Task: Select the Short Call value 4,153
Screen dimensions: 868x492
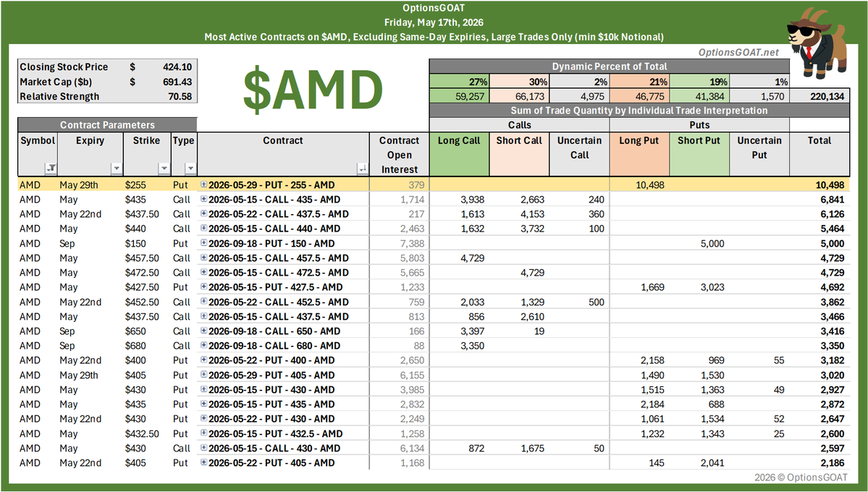Action: click(532, 214)
